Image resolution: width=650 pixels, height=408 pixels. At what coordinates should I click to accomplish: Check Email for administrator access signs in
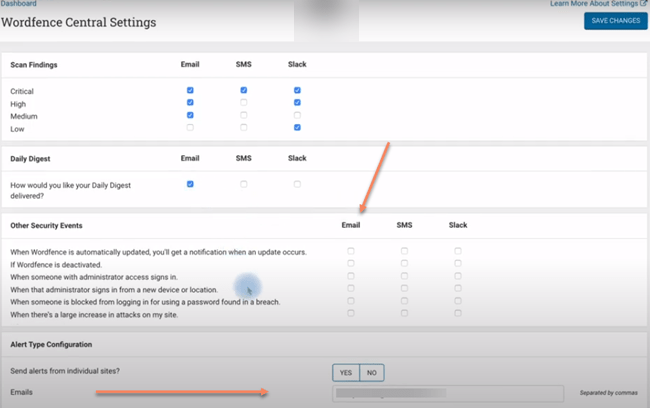tap(351, 276)
